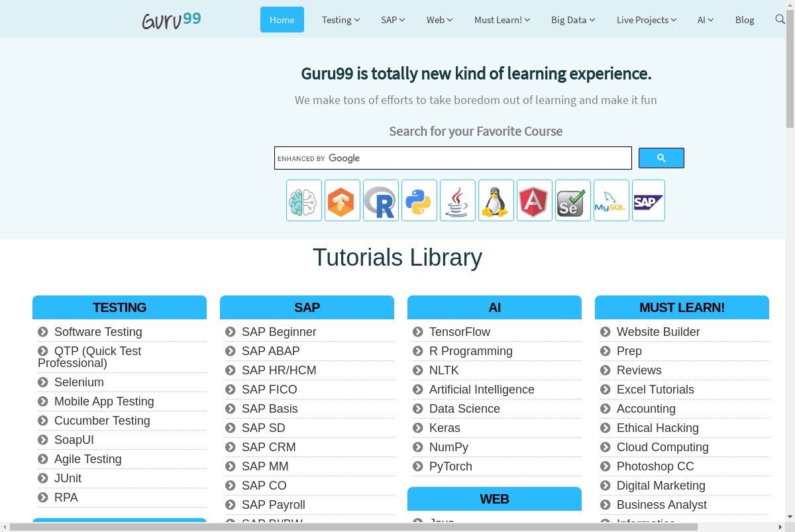Open the TensorFlow course icon

(343, 200)
